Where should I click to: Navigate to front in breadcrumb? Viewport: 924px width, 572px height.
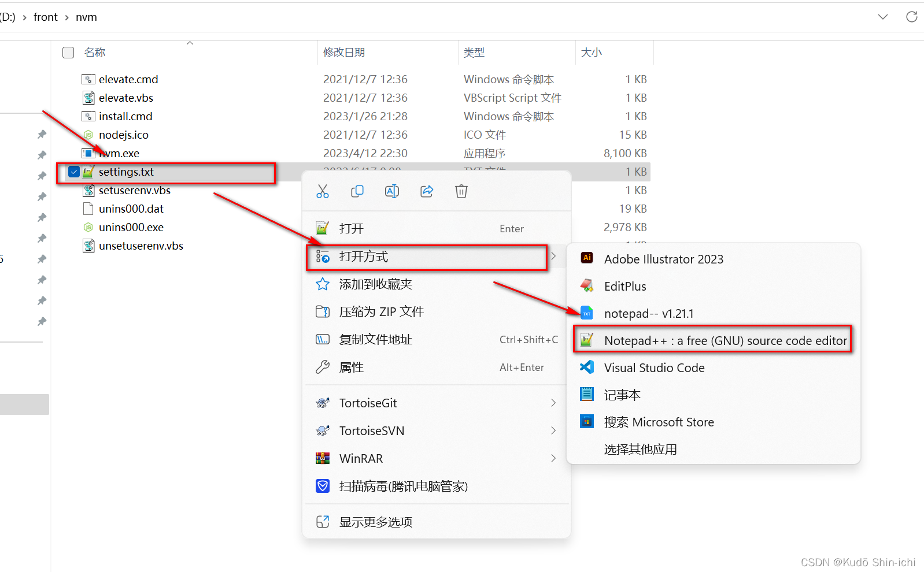click(x=46, y=17)
